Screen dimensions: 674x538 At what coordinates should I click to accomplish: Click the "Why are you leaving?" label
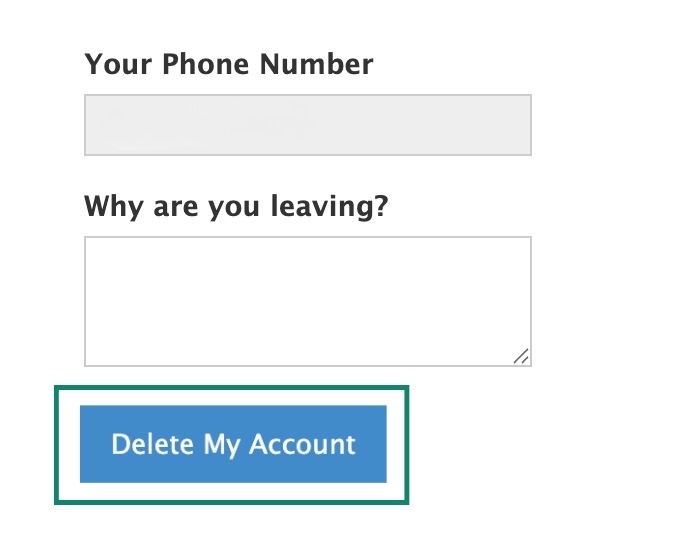(x=236, y=207)
